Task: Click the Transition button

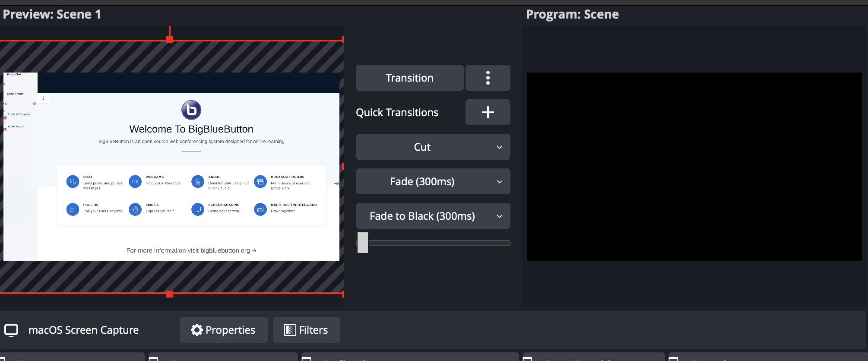Action: coord(409,78)
